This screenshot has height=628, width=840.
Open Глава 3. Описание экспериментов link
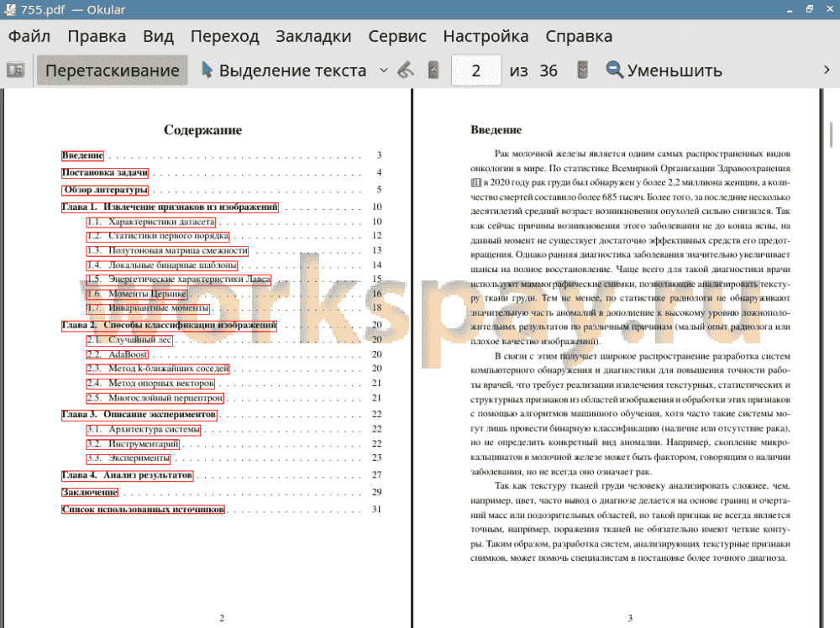click(139, 415)
